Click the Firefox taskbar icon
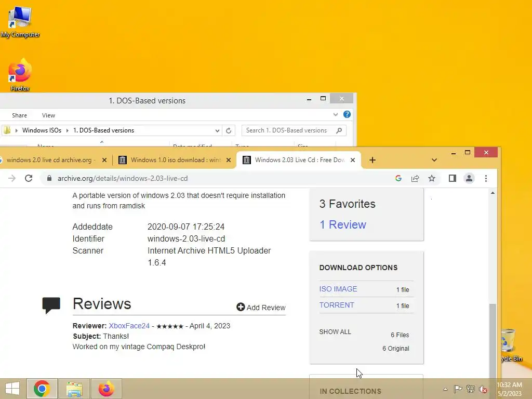Screen dimensions: 532x399 point(107,389)
